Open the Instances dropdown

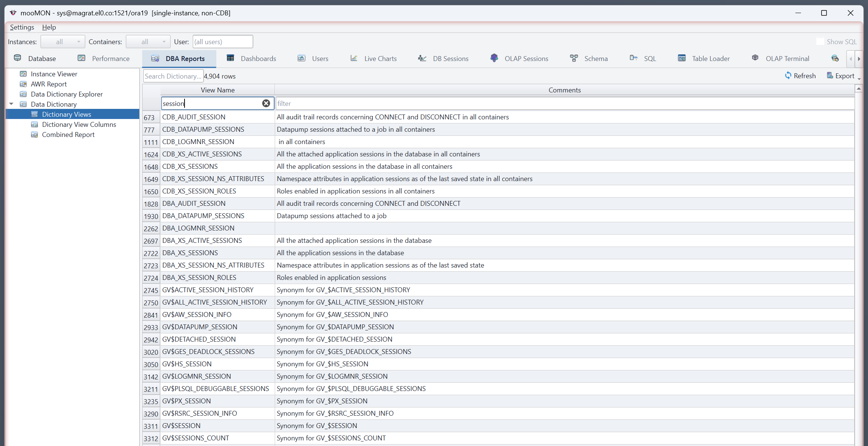pos(63,42)
